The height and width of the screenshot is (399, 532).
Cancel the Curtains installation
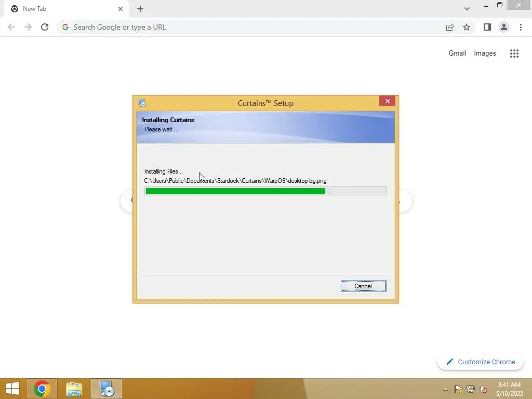coord(363,286)
